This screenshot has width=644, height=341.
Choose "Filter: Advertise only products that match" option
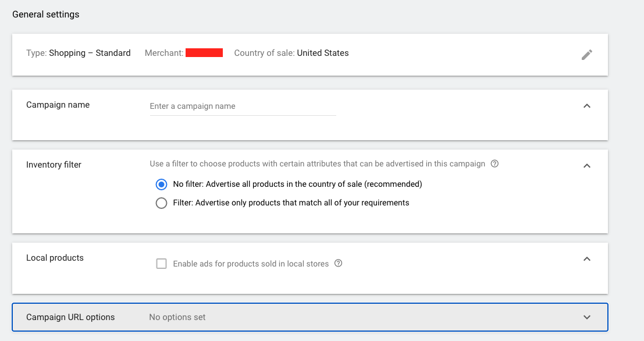(161, 203)
